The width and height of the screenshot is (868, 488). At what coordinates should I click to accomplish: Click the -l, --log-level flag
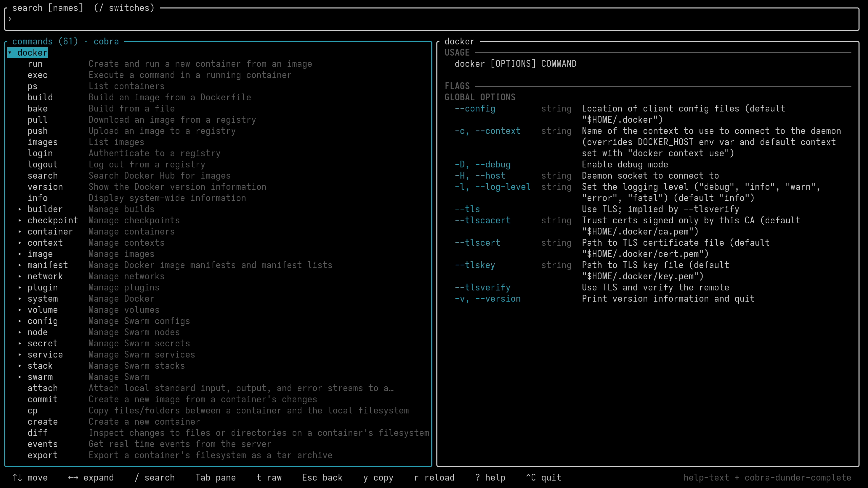[x=493, y=187]
